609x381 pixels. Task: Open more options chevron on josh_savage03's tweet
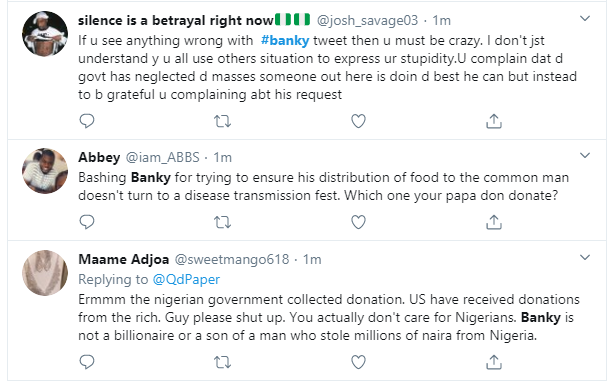coord(585,18)
